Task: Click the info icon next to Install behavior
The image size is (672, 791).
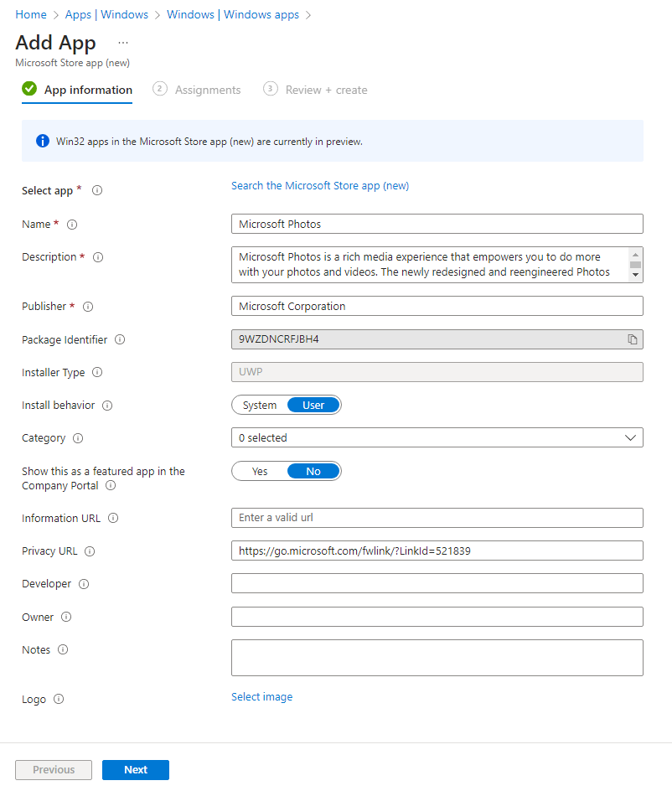Action: tap(107, 406)
